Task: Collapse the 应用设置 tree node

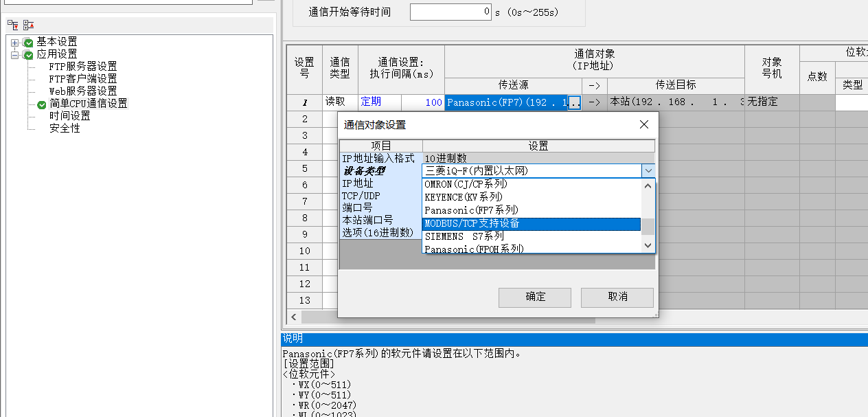Action: point(15,55)
